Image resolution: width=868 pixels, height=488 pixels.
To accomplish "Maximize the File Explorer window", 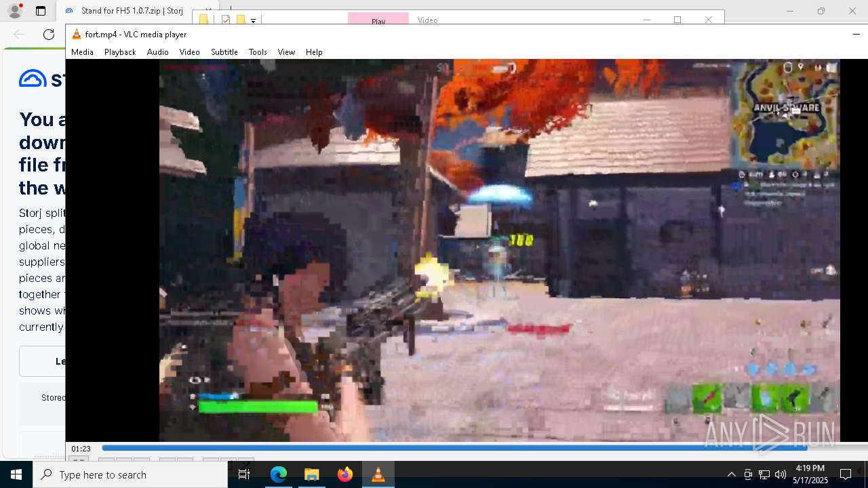I will (677, 20).
